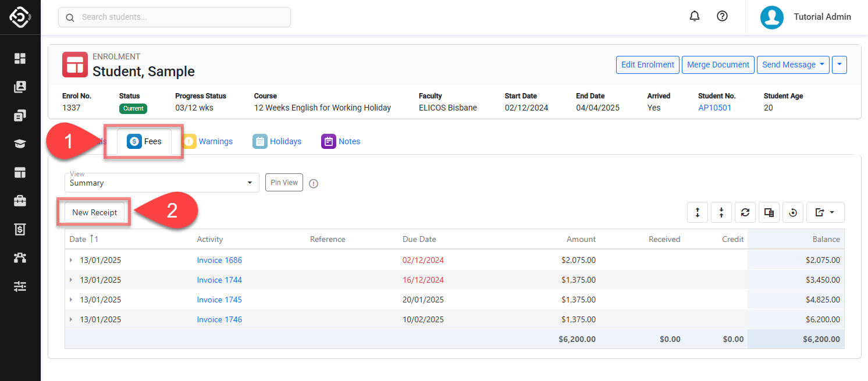
Task: Switch to the Holidays tab
Action: 285,141
